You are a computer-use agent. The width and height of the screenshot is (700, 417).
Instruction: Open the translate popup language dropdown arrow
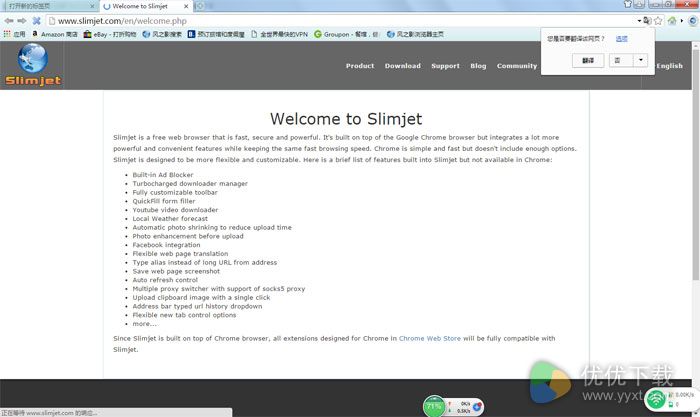641,60
